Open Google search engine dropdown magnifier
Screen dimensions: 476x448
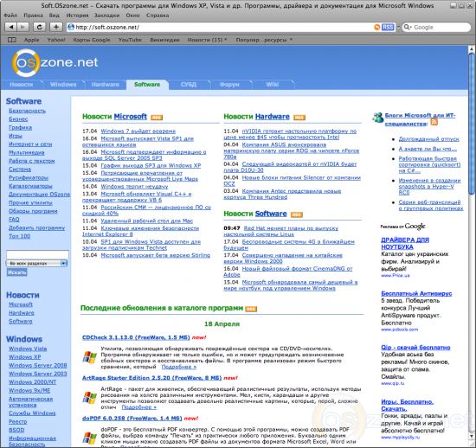click(x=407, y=27)
